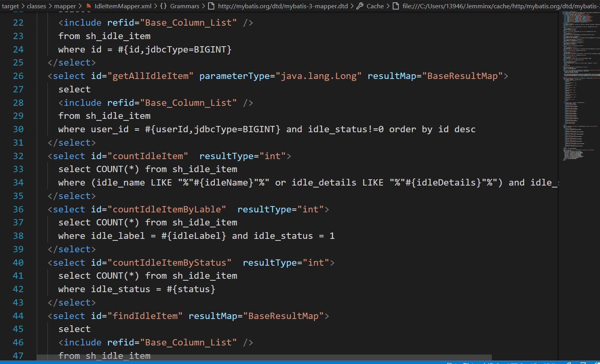Click line number 22 in the gutter
600x364 pixels.
pyautogui.click(x=18, y=23)
